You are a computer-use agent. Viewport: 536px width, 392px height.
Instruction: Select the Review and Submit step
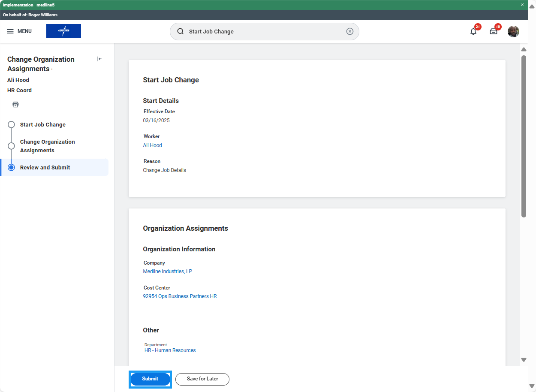pos(45,168)
